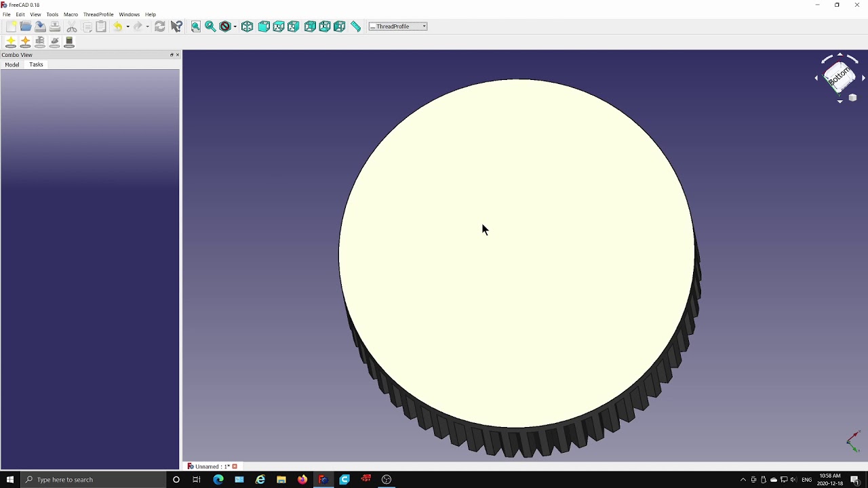Save the current document

click(x=40, y=26)
